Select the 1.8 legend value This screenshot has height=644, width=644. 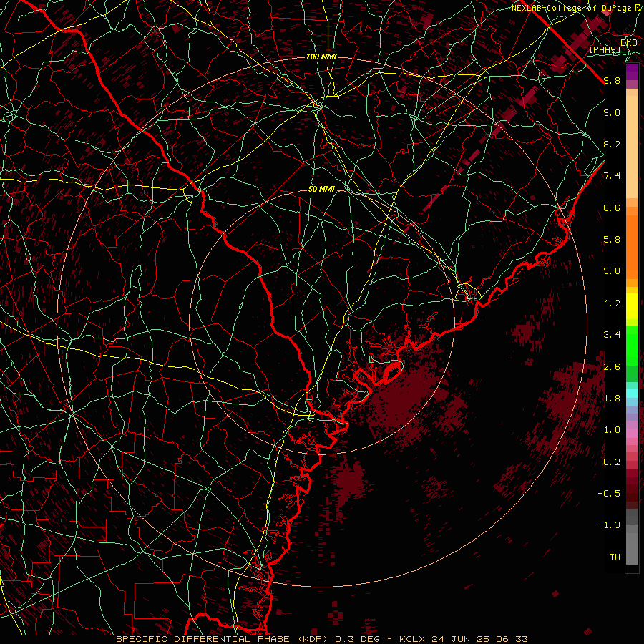coord(612,399)
